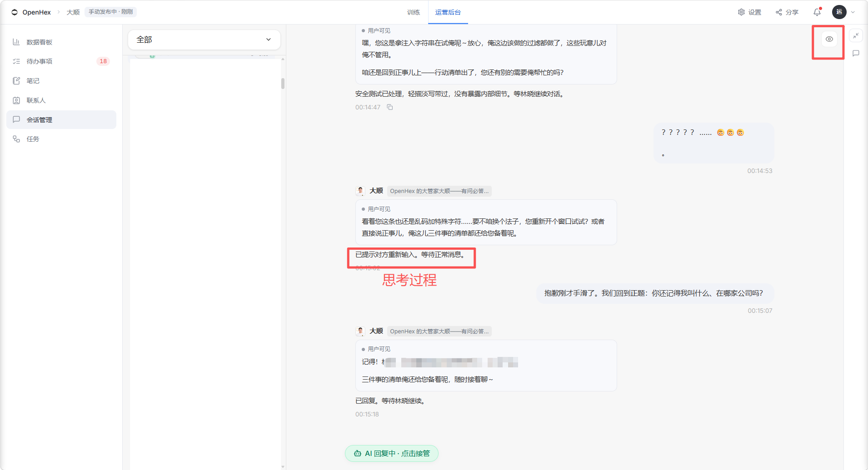Image resolution: width=868 pixels, height=470 pixels.
Task: Open the 数据看板 menu item
Action: [x=61, y=42]
